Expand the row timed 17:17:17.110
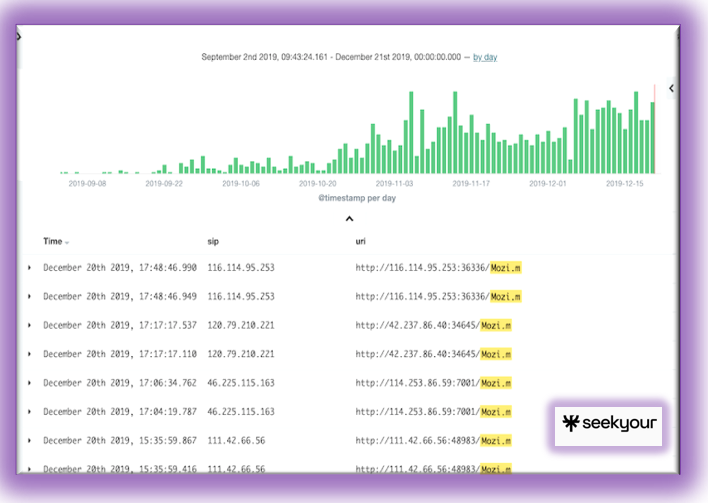Screen dimensions: 708x503 point(29,354)
